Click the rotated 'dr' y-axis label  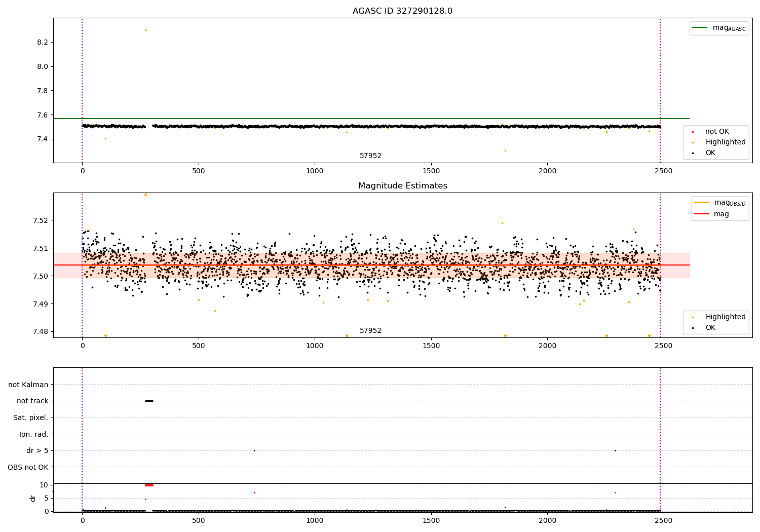click(x=33, y=498)
